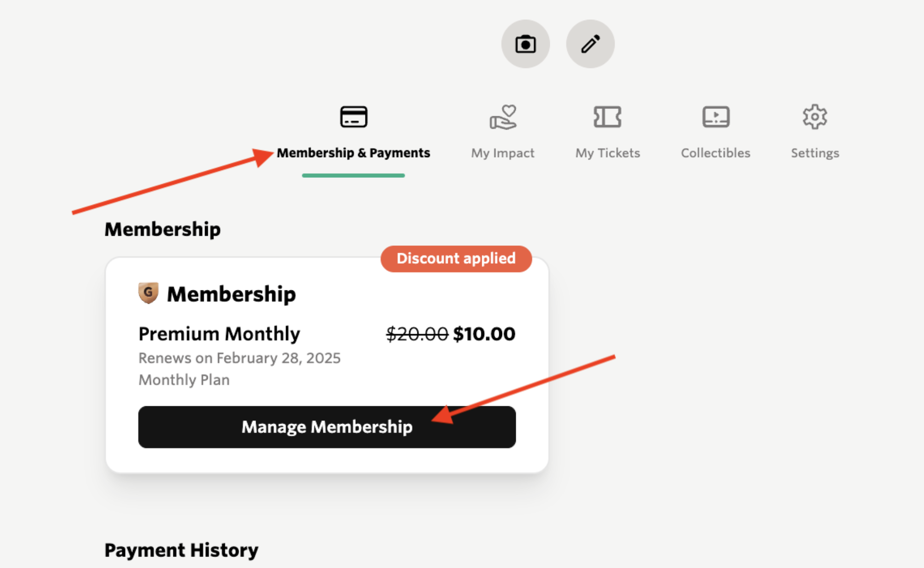Click the pencil edit profile button
The image size is (924, 568).
tap(590, 44)
